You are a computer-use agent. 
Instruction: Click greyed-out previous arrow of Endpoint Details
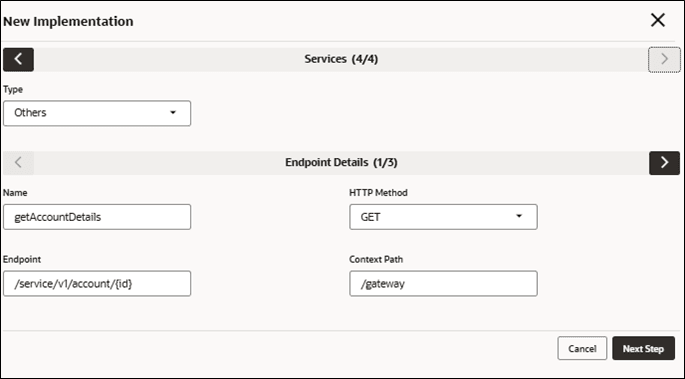18,163
